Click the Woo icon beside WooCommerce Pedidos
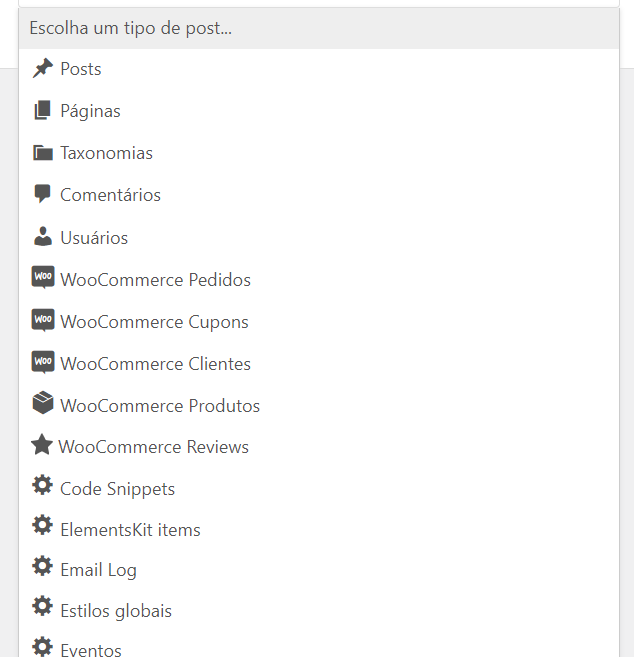This screenshot has width=634, height=657. click(43, 277)
